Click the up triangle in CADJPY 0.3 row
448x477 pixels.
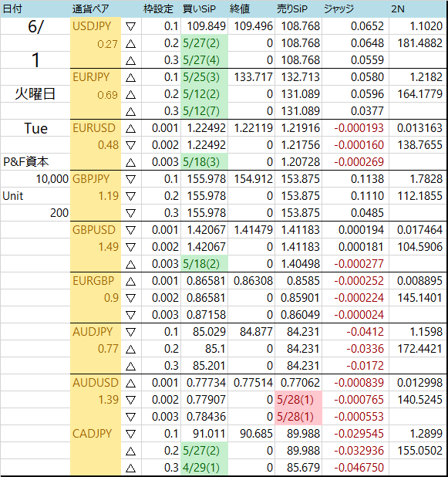(130, 469)
